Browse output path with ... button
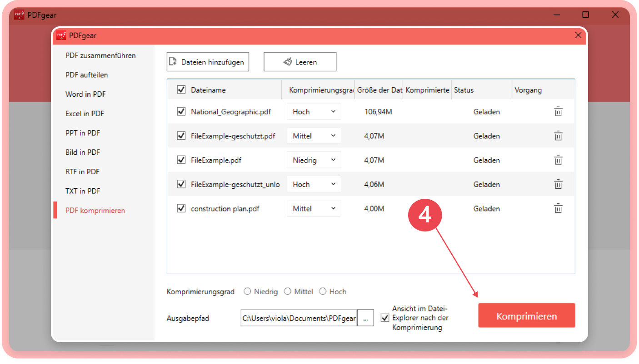The width and height of the screenshot is (639, 364). point(365,318)
